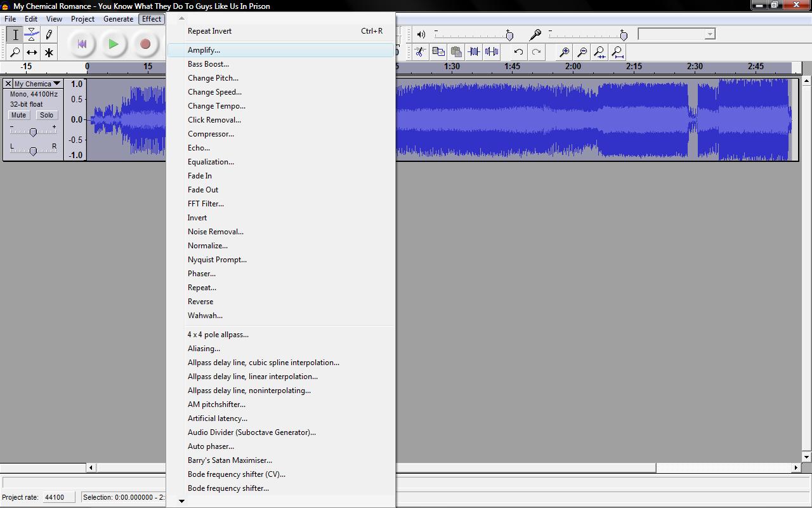Click vertical scrollbar down arrow
Image resolution: width=812 pixels, height=508 pixels.
click(806, 457)
